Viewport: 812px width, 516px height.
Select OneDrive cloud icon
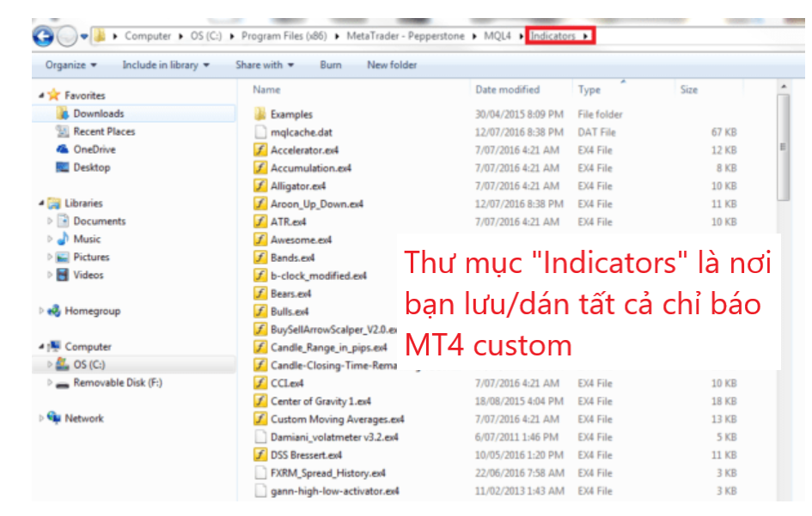pyautogui.click(x=63, y=149)
